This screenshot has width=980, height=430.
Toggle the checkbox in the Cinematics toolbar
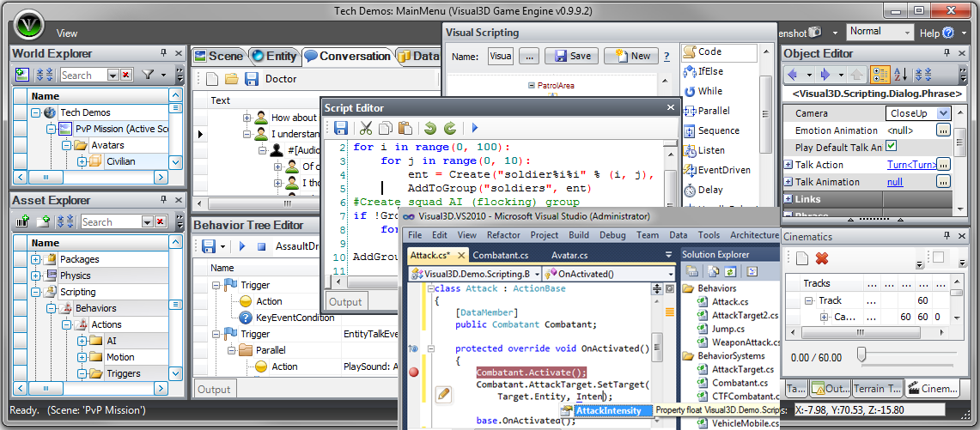(x=939, y=257)
